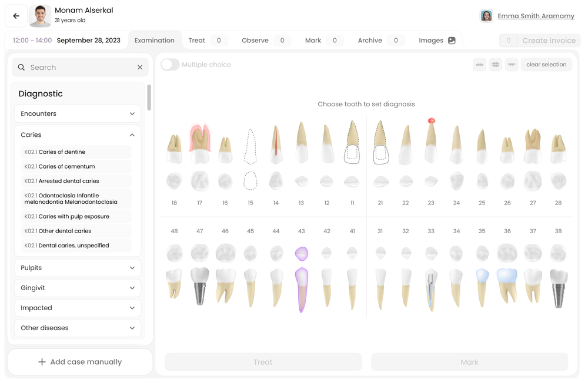Select upper tooth 17 with red highlight

(200, 143)
